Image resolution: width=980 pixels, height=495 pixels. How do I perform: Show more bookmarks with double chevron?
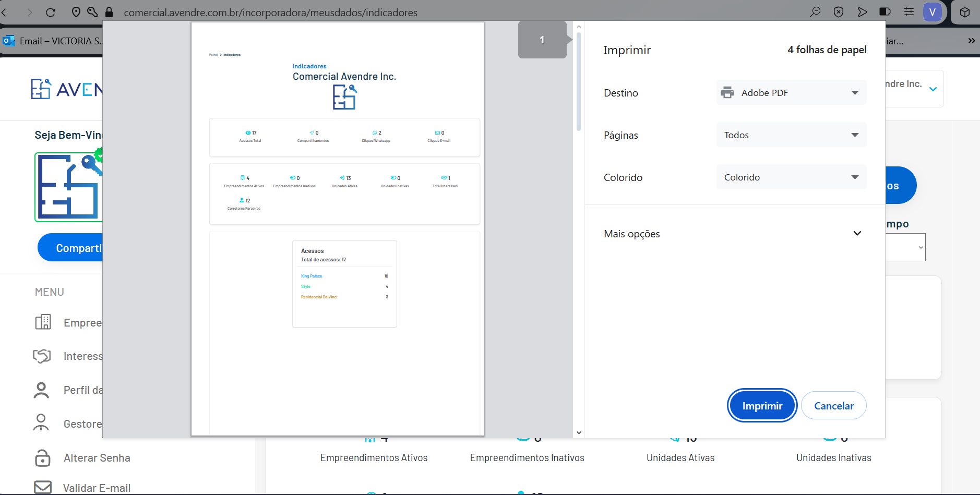coord(971,41)
